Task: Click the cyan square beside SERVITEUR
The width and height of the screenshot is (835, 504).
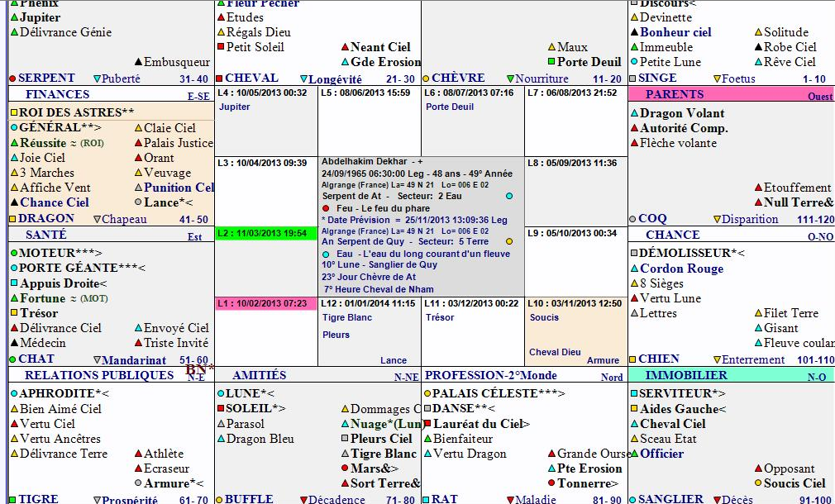Action: (x=634, y=394)
